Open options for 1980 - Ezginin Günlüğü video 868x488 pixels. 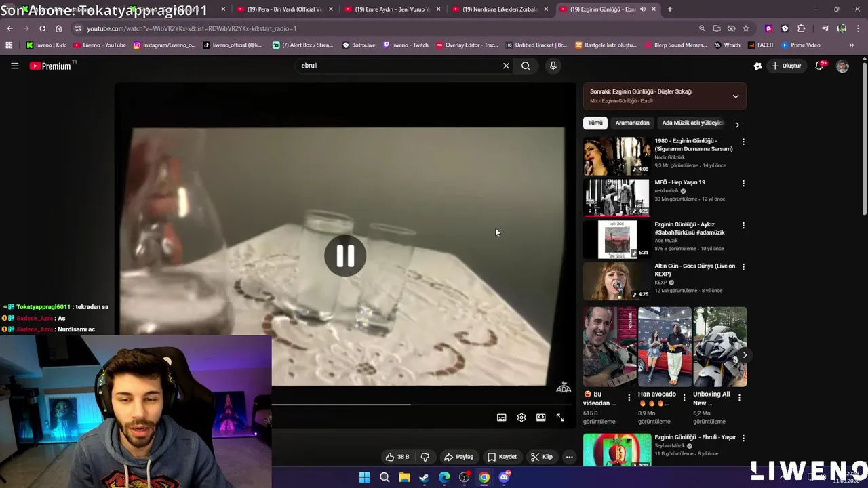point(743,142)
